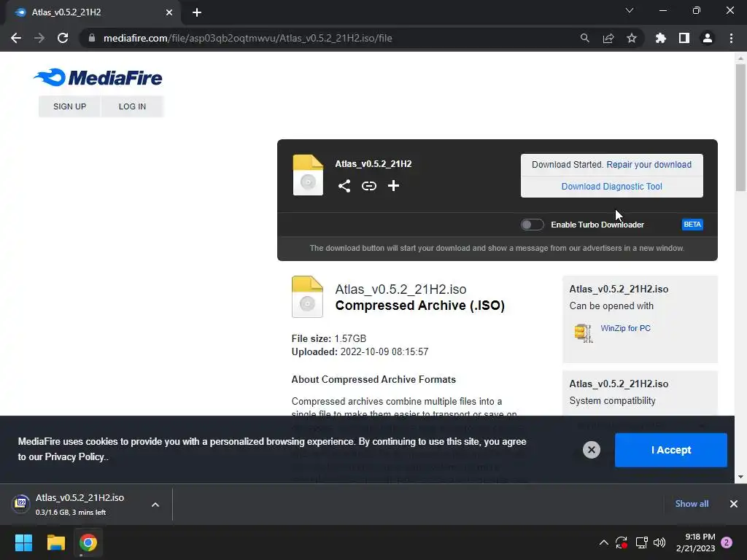Click the File size 1.57GB text
747x560 pixels.
329,338
